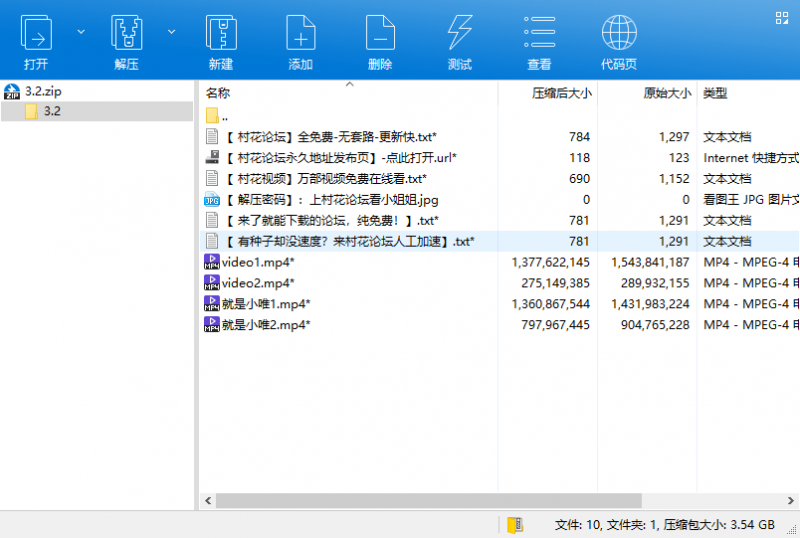Sort by the 名称 column header
This screenshot has width=800, height=538.
click(218, 93)
